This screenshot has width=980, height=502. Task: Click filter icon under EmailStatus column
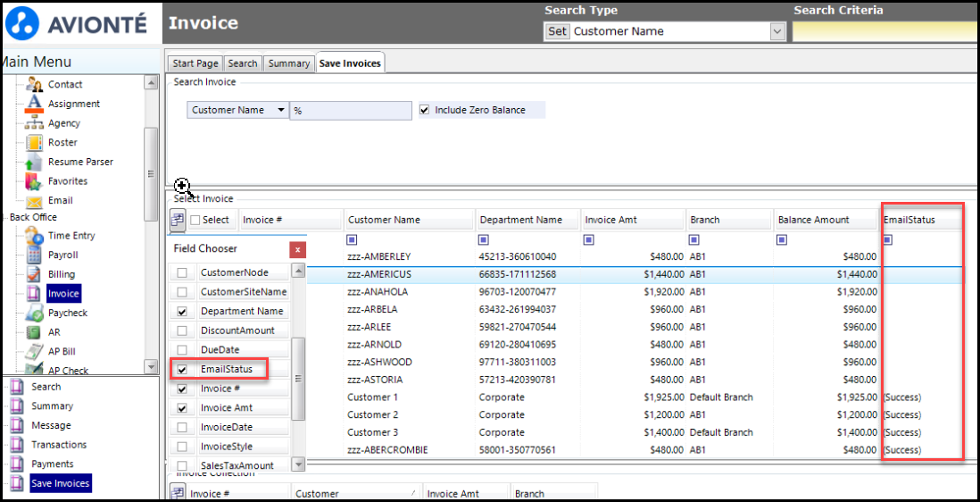[x=887, y=239]
